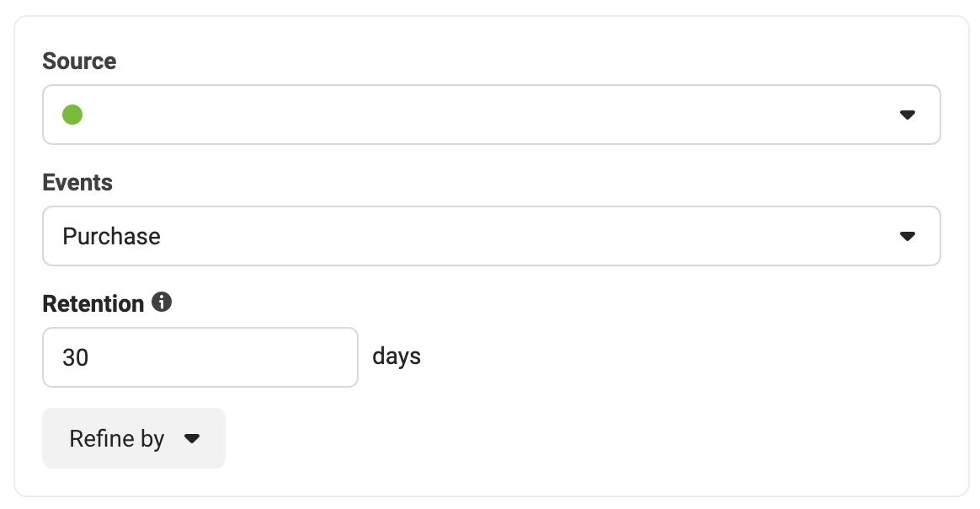Click the Refine by button label

pos(116,439)
